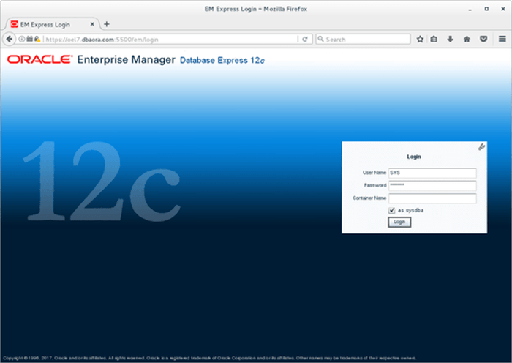
Task: Click the reload page icon
Action: click(305, 39)
